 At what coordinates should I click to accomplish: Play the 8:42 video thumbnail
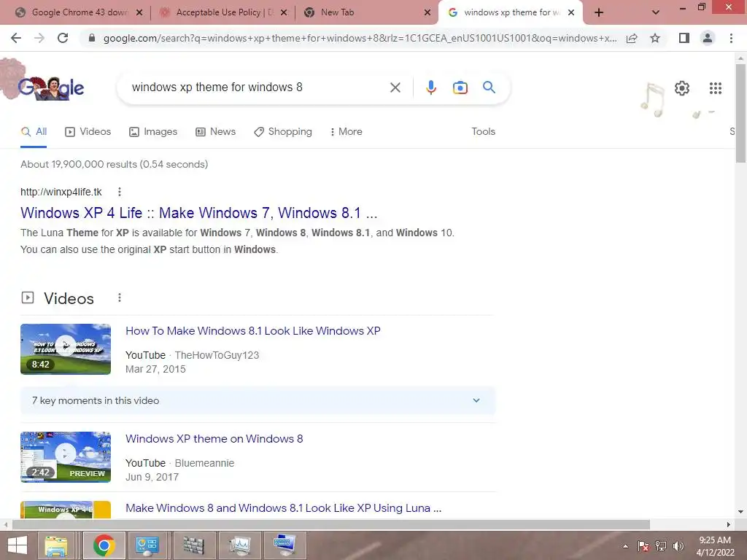pyautogui.click(x=66, y=349)
